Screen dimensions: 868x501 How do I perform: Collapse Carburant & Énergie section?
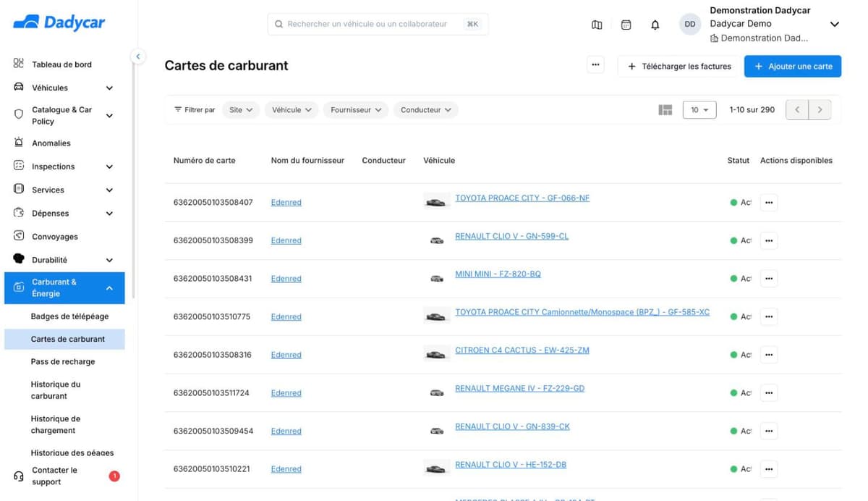(x=109, y=288)
